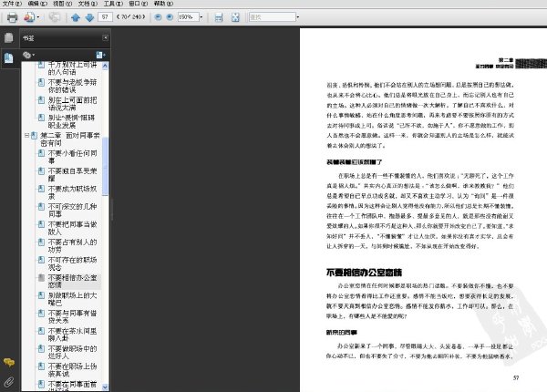Click the fit width scrolling mode icon

click(x=219, y=17)
